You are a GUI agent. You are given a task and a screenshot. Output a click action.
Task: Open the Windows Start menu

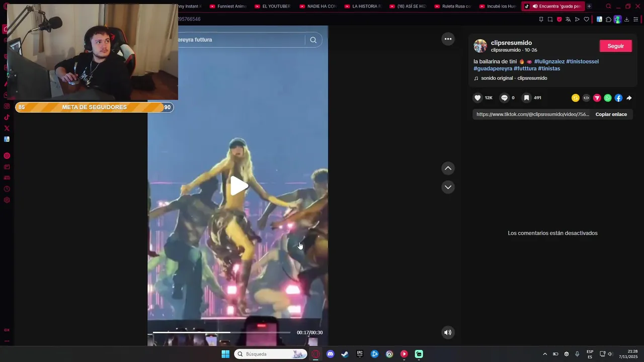(225, 354)
